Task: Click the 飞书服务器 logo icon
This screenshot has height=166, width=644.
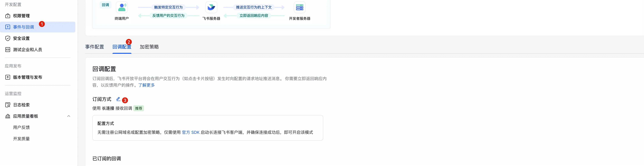Action: pos(211,7)
